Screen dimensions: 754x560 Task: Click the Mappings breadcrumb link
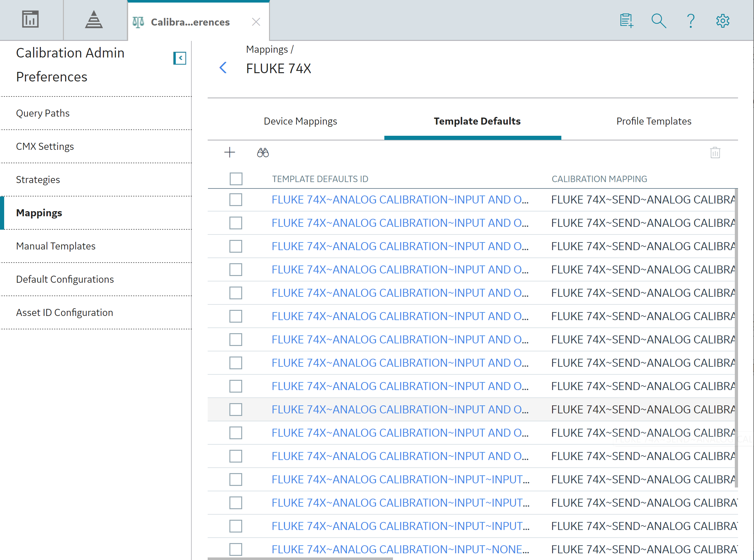[x=267, y=50]
